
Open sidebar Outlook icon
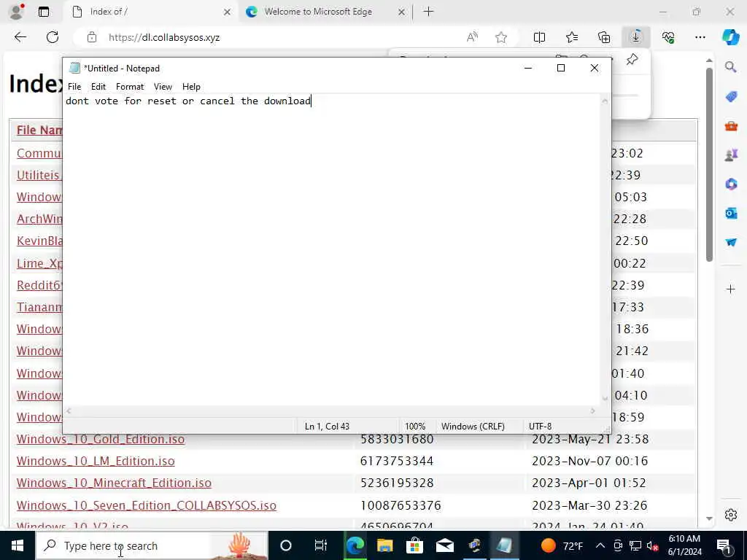731,213
